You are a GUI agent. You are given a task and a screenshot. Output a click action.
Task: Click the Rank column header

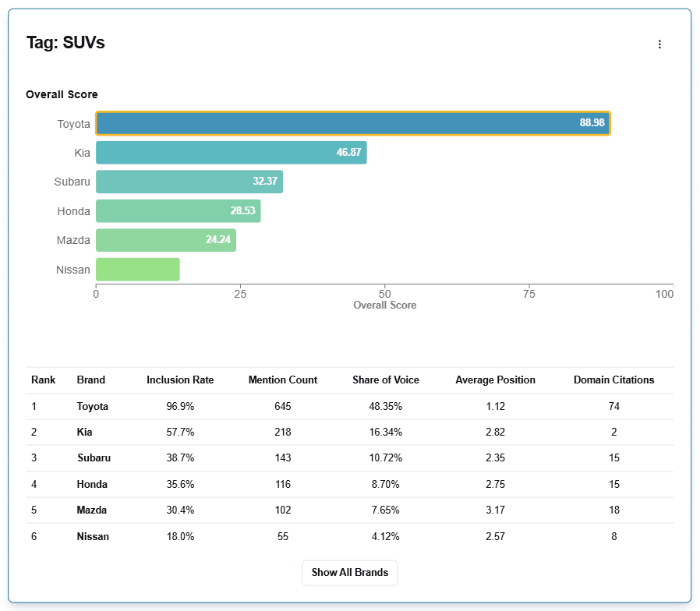pyautogui.click(x=44, y=380)
